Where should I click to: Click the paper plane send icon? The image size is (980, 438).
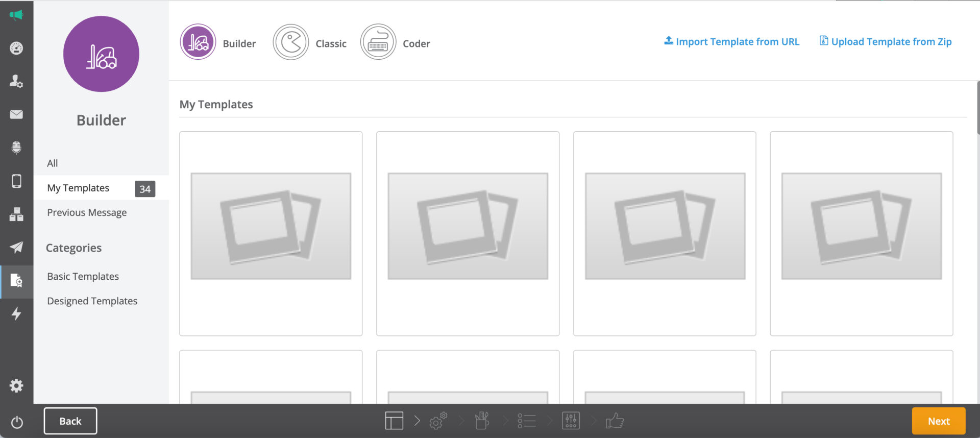16,248
